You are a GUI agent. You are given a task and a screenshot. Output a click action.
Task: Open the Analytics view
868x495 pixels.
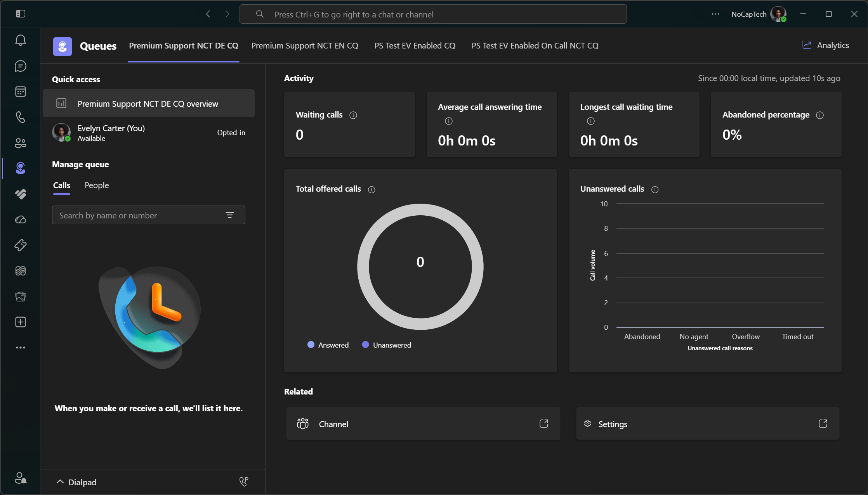pyautogui.click(x=826, y=45)
